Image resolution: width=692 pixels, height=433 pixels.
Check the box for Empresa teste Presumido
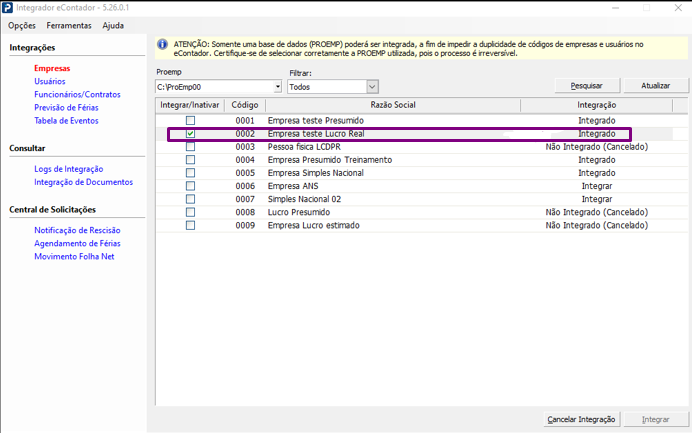click(190, 120)
